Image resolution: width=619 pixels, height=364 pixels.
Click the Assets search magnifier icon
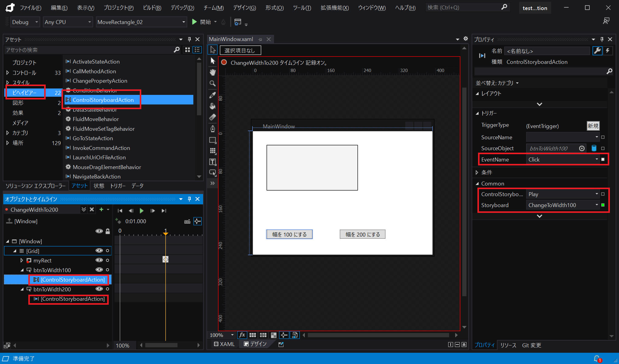coord(177,50)
